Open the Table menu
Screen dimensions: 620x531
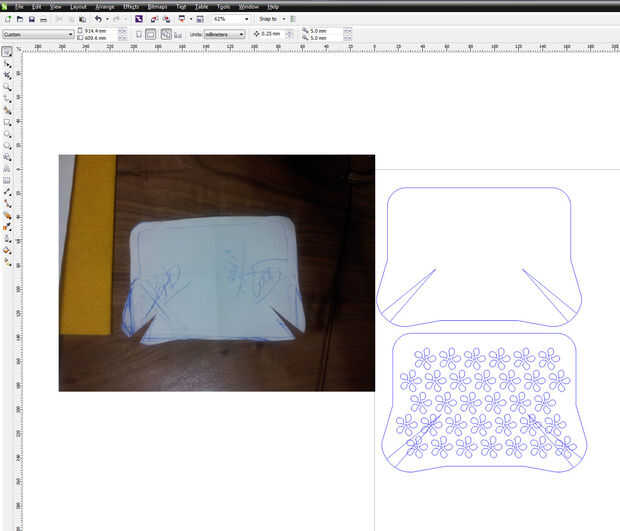(201, 7)
